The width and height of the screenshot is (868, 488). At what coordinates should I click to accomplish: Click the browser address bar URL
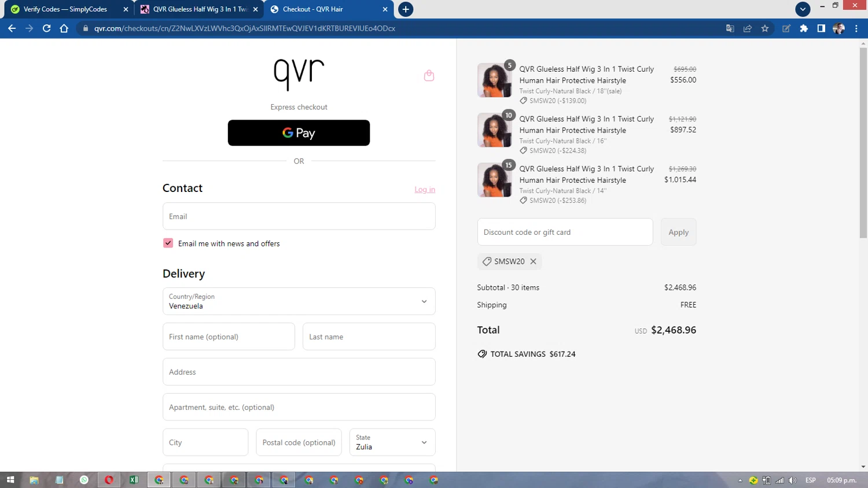[x=245, y=28]
